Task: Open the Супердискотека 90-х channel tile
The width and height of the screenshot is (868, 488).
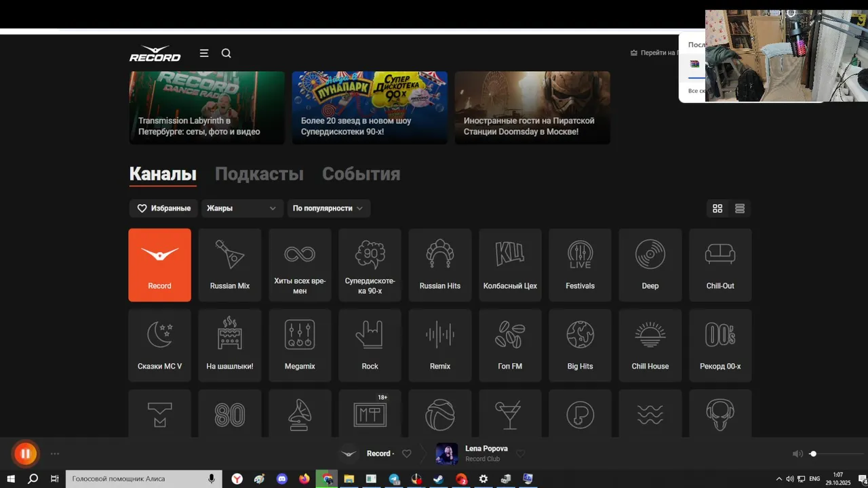Action: (x=370, y=265)
